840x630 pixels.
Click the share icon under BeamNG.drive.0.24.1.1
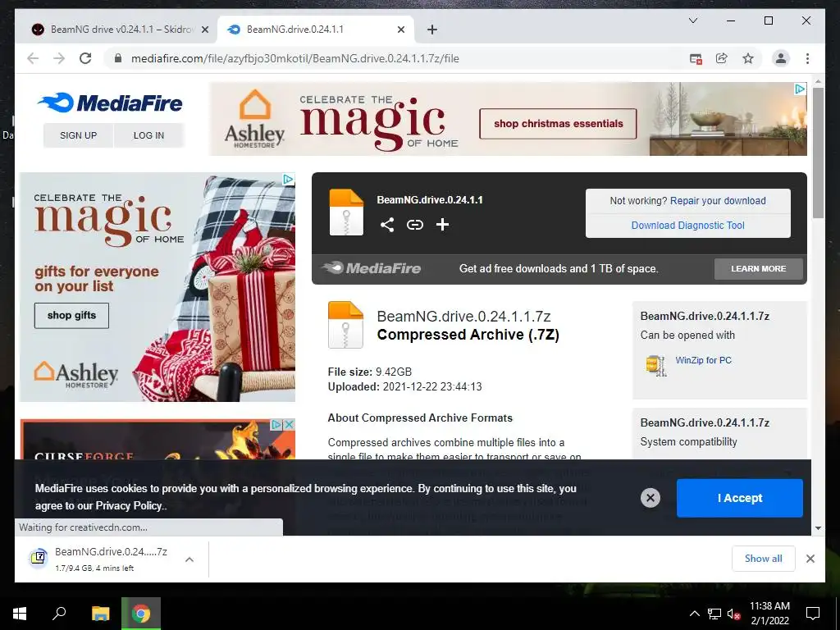[387, 225]
